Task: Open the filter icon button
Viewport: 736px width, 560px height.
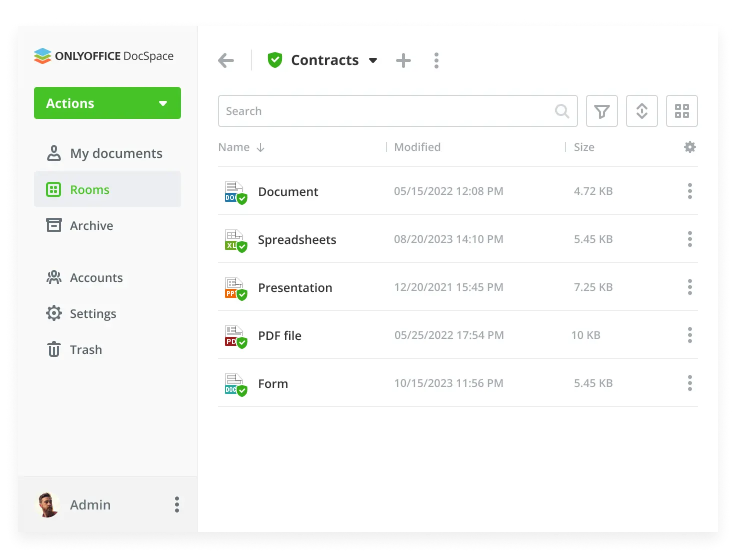Action: point(601,111)
